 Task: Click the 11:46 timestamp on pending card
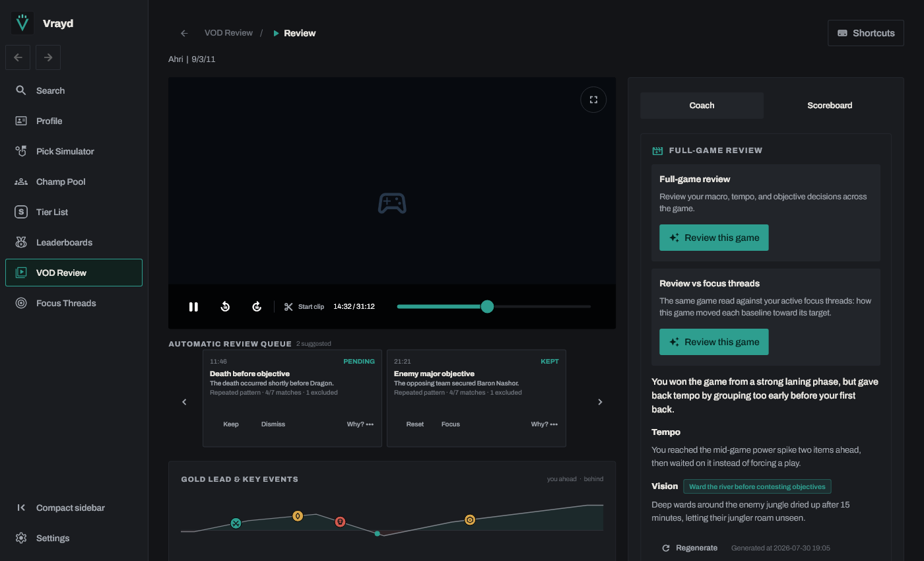click(x=218, y=362)
